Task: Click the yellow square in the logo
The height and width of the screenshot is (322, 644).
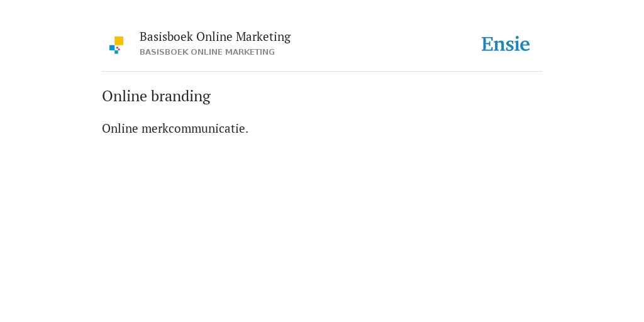Action: [119, 41]
